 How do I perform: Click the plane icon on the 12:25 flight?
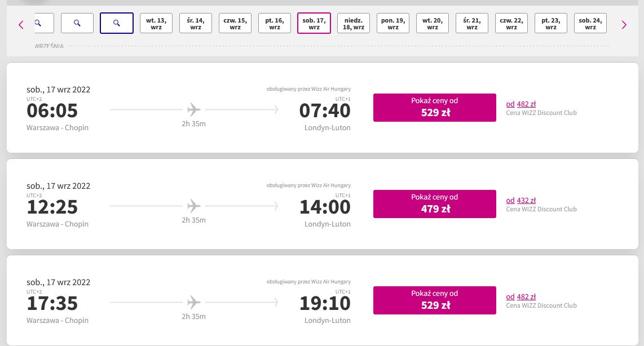tap(194, 206)
